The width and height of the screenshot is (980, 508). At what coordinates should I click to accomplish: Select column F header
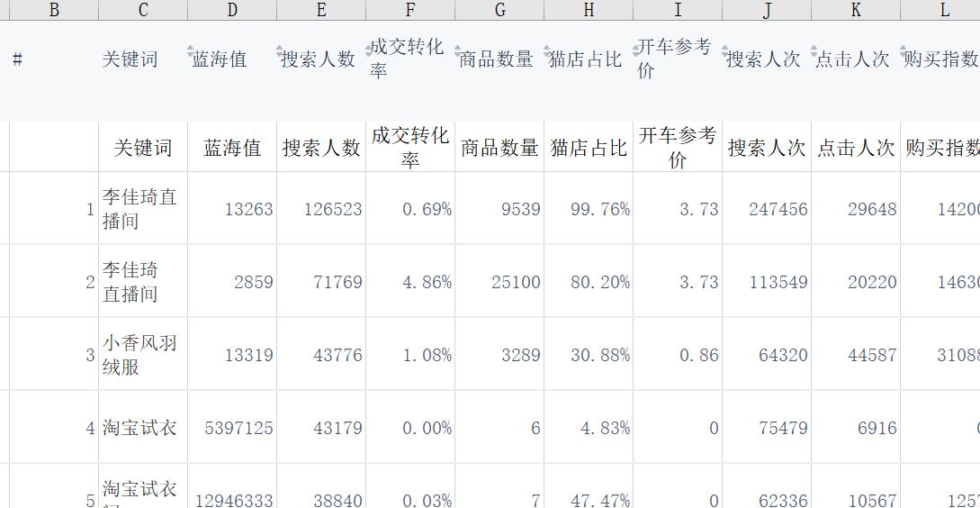[410, 10]
